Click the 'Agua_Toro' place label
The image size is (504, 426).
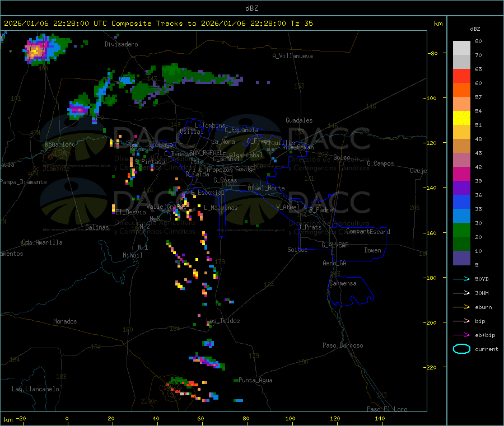tap(60, 145)
